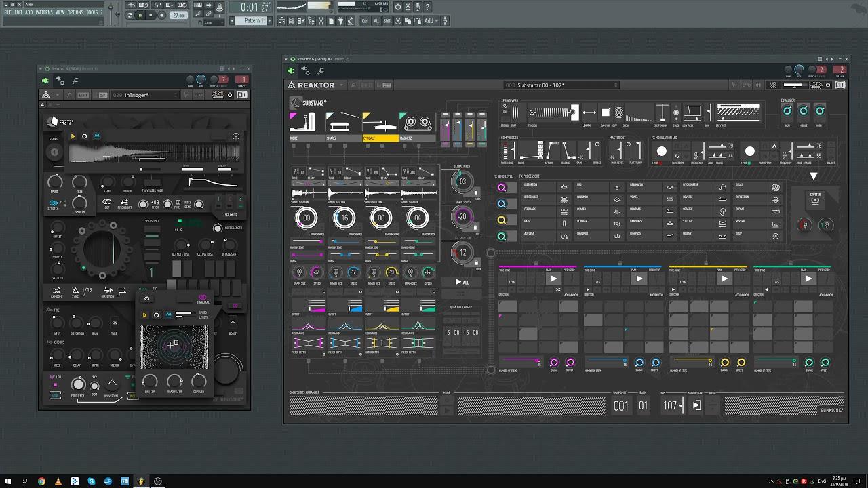Click the Looper FX icon
Screen dimensions: 868x488
click(724, 235)
